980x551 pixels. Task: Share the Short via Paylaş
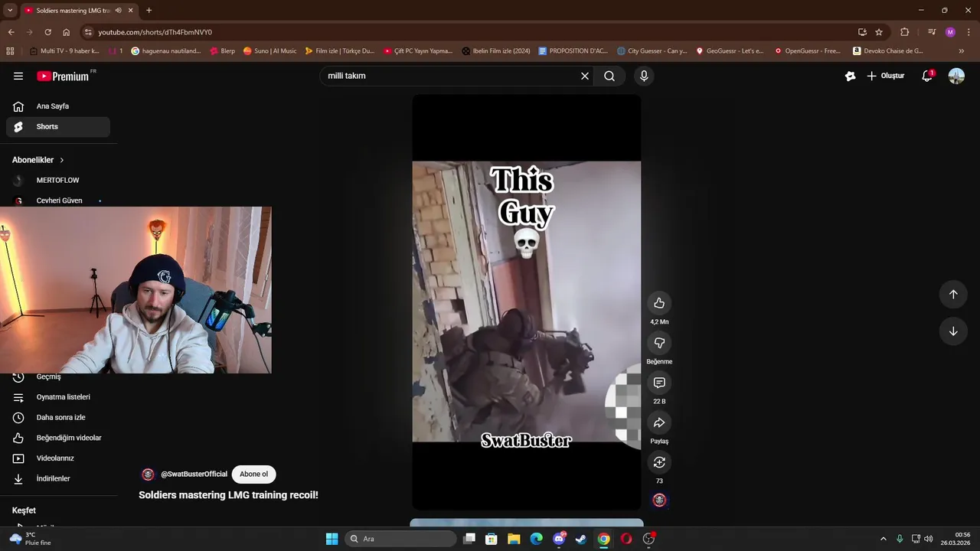click(659, 422)
